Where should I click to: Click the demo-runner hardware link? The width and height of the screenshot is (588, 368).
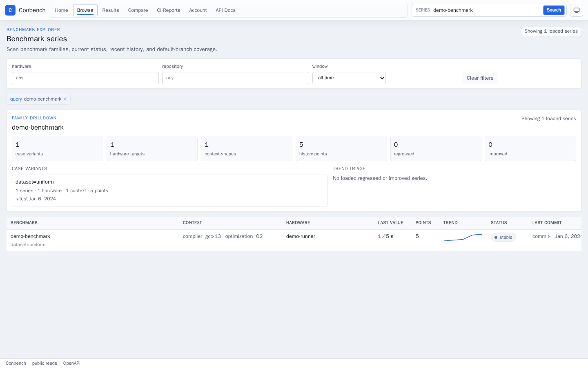[301, 236]
